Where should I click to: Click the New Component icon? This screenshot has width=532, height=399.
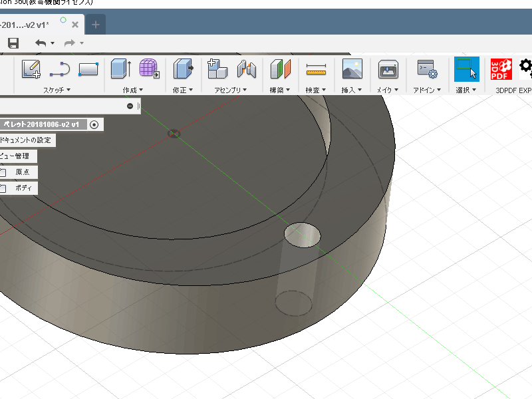pyautogui.click(x=217, y=68)
